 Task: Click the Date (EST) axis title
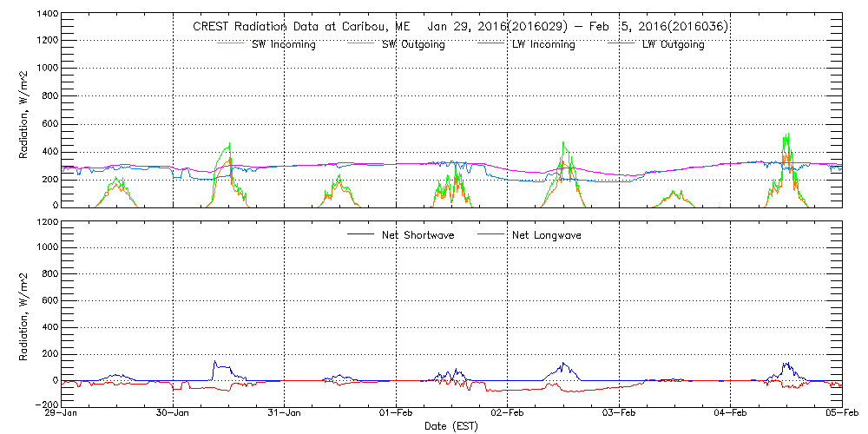pos(451,426)
